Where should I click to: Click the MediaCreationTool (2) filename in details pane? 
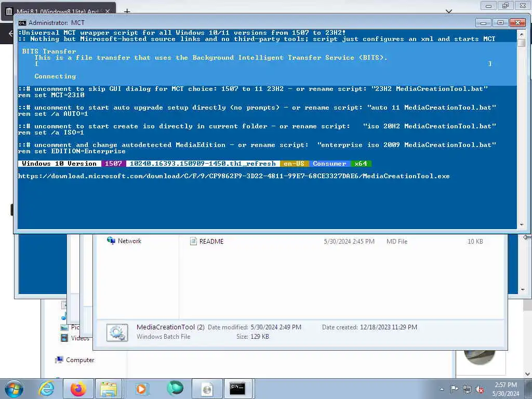pyautogui.click(x=170, y=327)
